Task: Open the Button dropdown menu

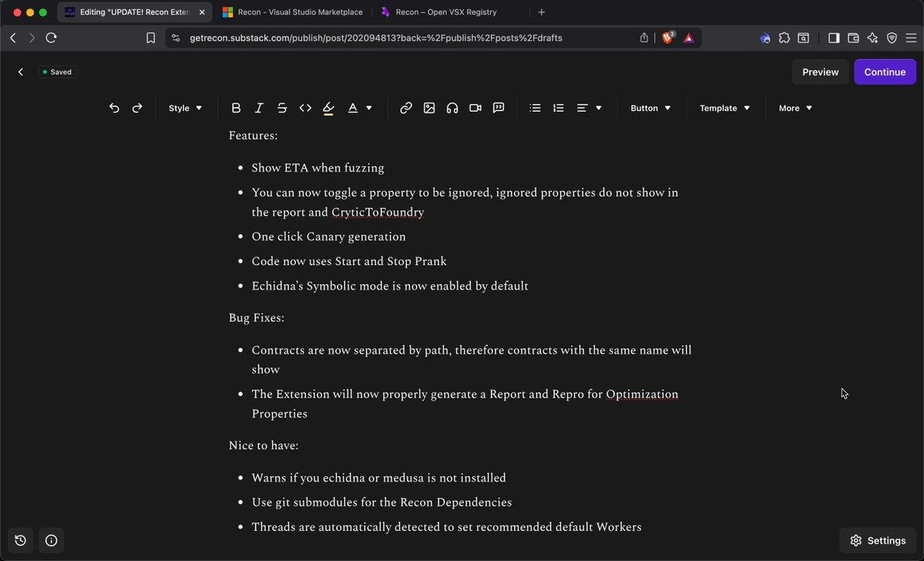Action: (650, 108)
